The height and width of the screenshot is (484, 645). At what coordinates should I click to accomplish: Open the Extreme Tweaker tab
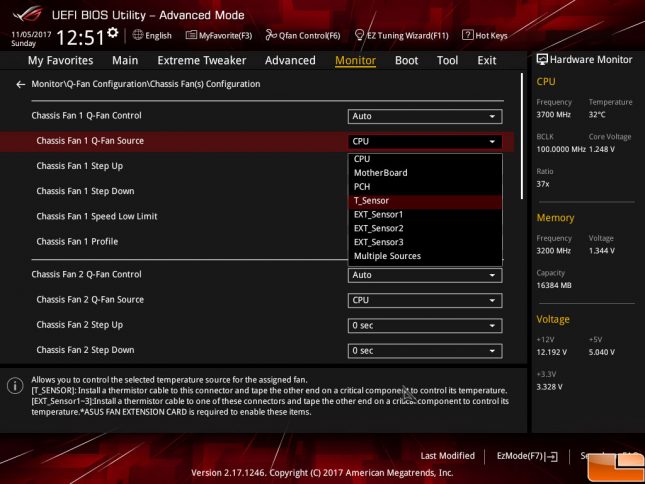pos(202,60)
